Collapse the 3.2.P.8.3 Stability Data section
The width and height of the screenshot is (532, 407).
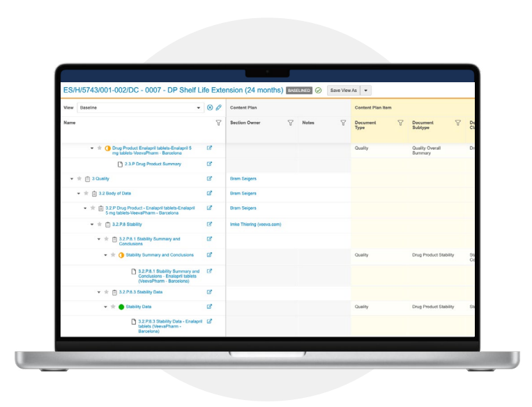(98, 292)
